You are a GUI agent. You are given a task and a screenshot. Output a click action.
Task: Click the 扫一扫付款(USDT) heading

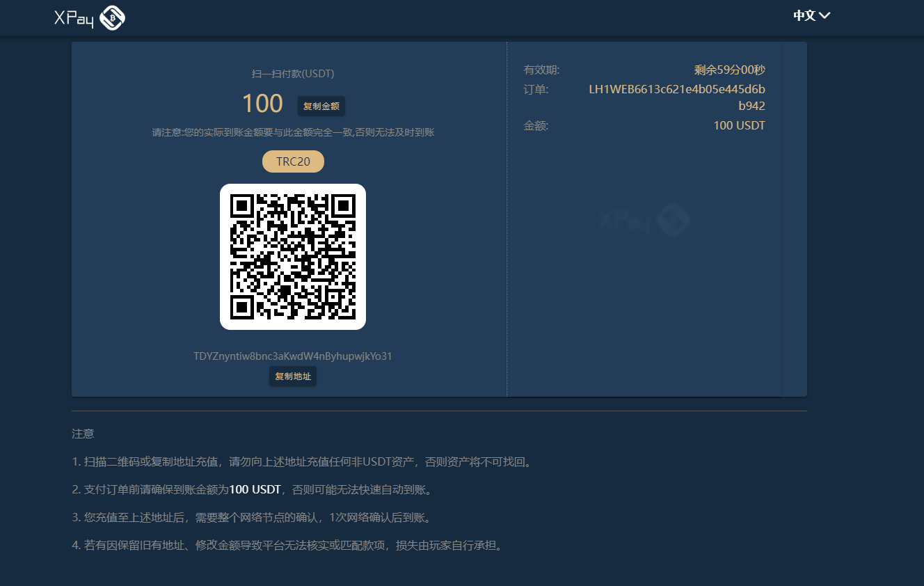293,74
